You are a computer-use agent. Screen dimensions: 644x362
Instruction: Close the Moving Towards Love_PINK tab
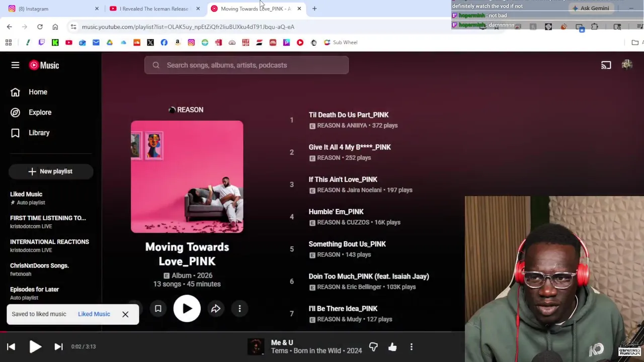coord(299,9)
